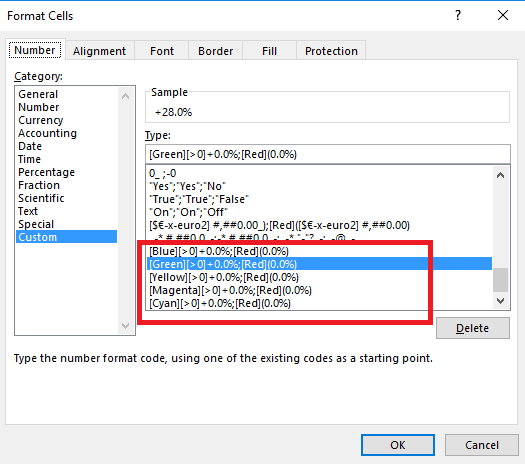Choose Accounting category
This screenshot has height=464, width=525.
click(67, 133)
